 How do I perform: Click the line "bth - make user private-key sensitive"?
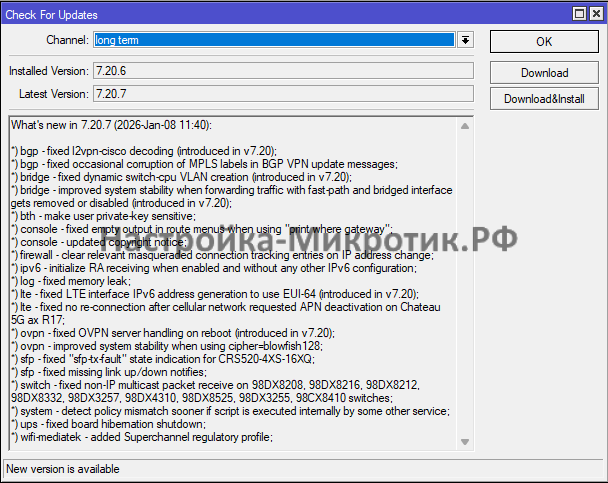pyautogui.click(x=104, y=216)
